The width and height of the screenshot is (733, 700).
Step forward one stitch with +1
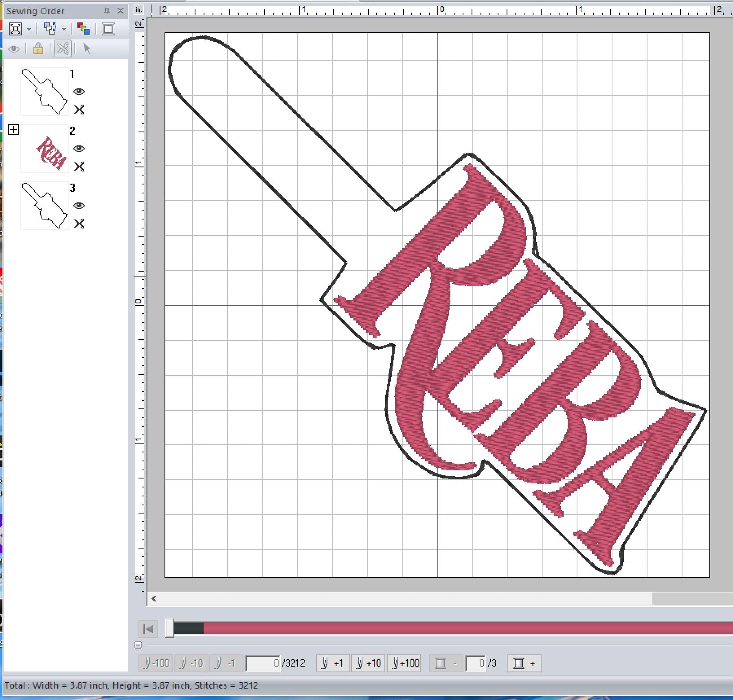333,663
